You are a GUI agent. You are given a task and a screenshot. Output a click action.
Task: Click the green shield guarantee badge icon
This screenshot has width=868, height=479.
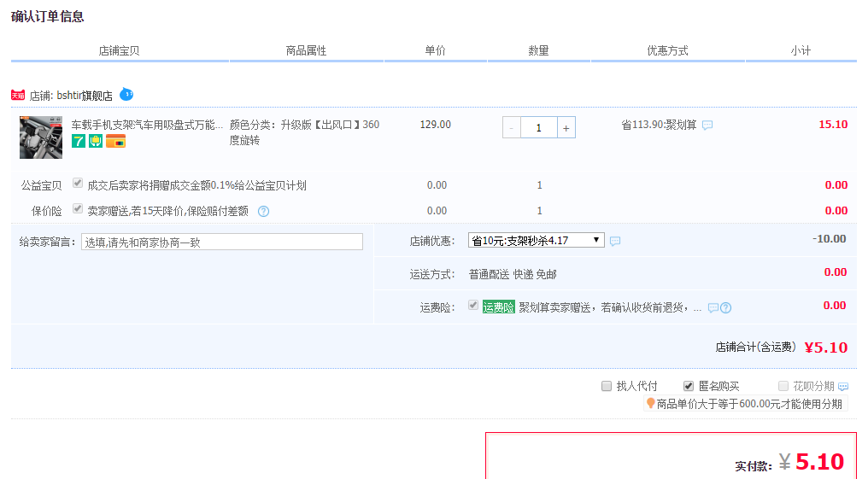(96, 141)
